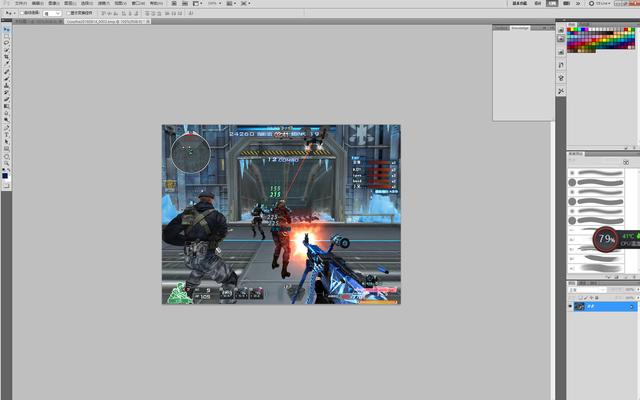The image size is (640, 400).
Task: Select the Magic Wand quick selection tool
Action: [x=7, y=50]
